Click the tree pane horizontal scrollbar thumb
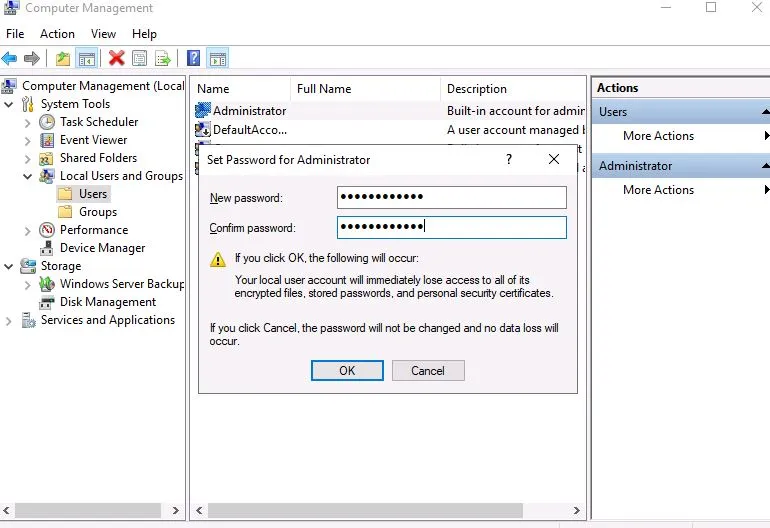770x528 pixels. (x=88, y=510)
